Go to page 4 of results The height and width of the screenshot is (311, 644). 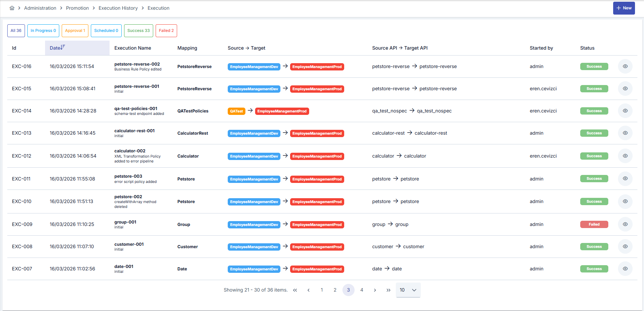click(362, 290)
